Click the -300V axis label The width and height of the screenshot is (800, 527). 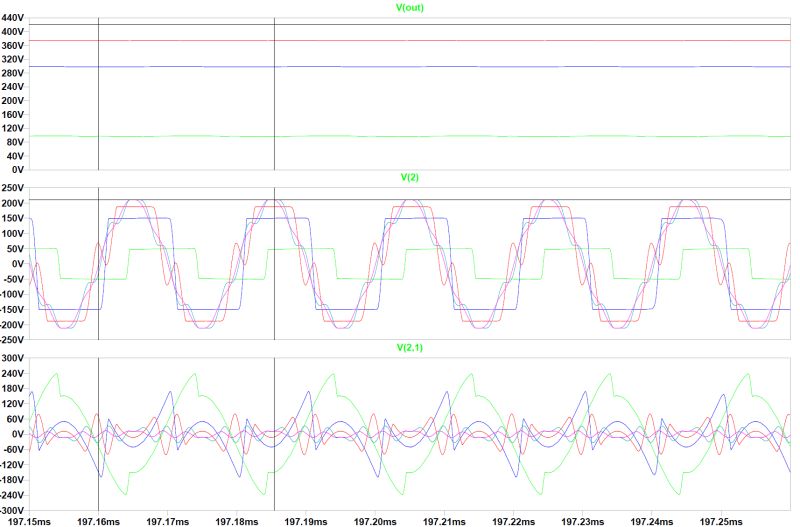pyautogui.click(x=12, y=510)
